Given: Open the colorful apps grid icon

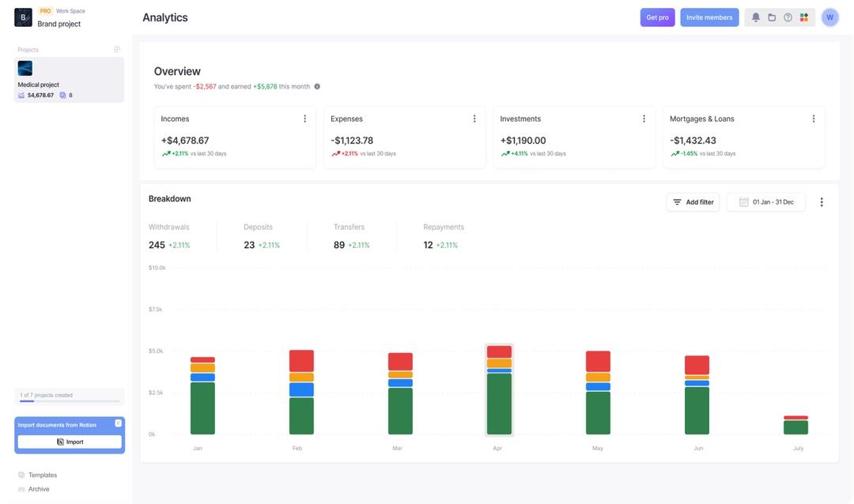Looking at the screenshot, I should pos(804,17).
